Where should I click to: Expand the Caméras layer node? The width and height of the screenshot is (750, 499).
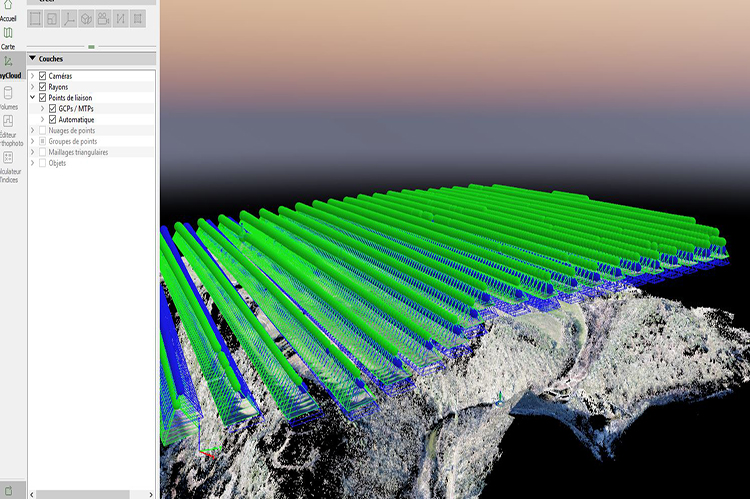pos(32,76)
